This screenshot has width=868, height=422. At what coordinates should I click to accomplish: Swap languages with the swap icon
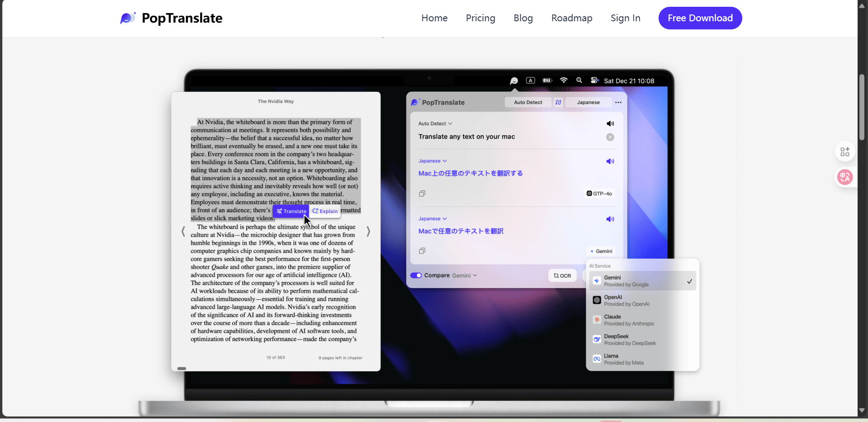558,102
